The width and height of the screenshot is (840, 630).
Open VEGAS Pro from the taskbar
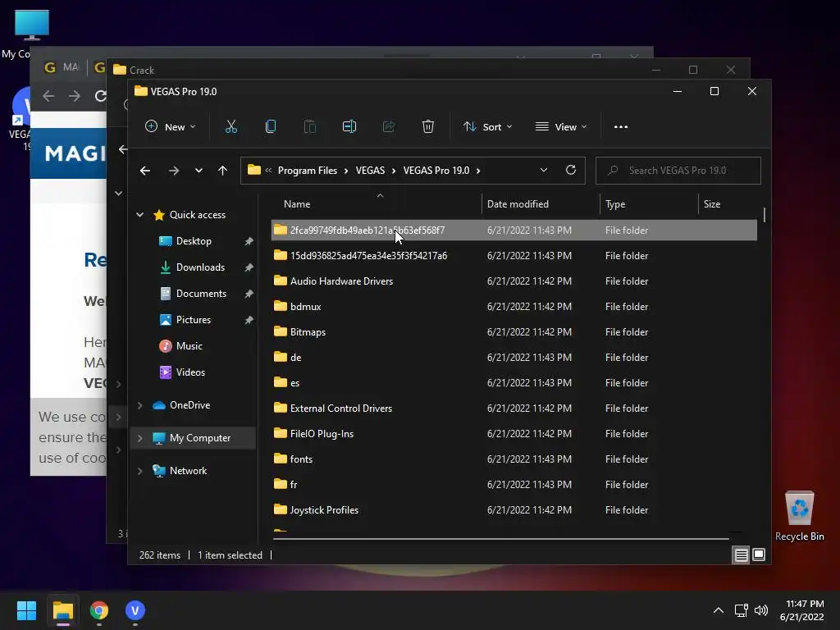pyautogui.click(x=135, y=610)
